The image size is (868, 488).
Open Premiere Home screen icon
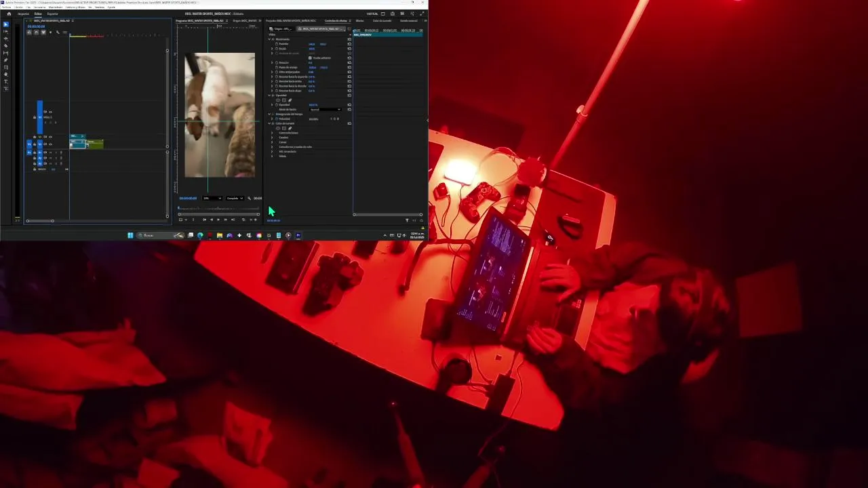[9, 14]
